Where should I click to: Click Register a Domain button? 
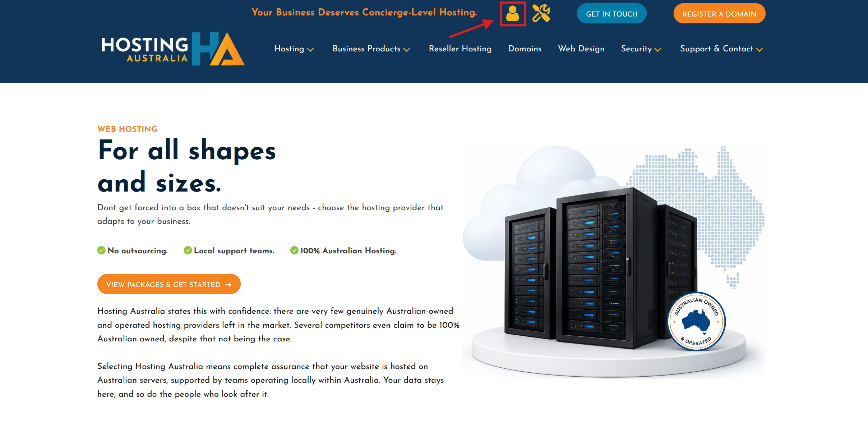(719, 14)
